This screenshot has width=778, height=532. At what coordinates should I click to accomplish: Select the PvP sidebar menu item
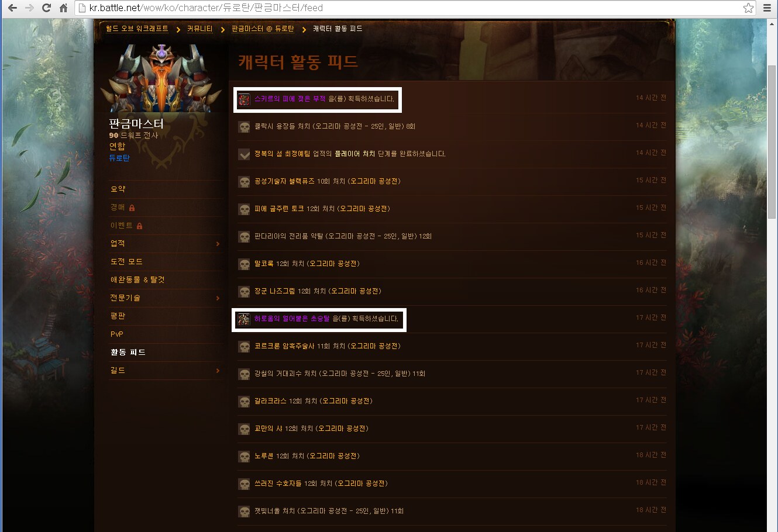pyautogui.click(x=117, y=334)
